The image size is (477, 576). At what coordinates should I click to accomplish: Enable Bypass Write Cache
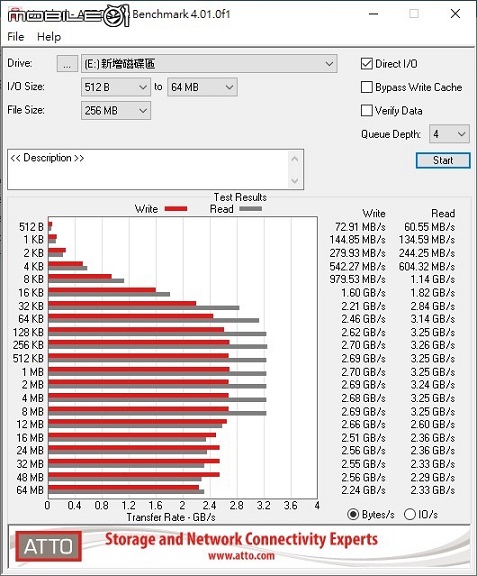tap(367, 87)
